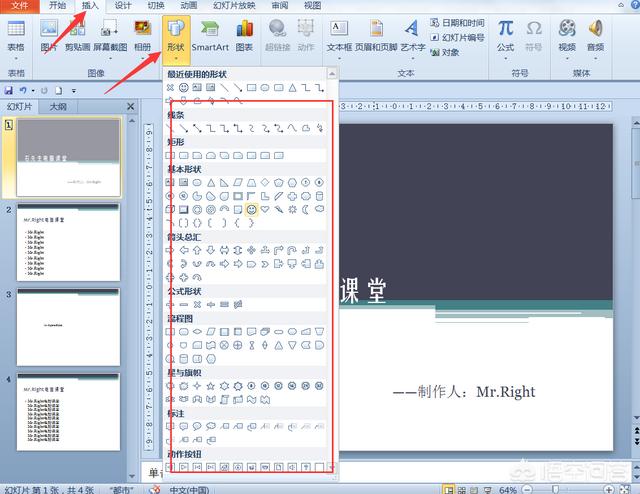Image resolution: width=640 pixels, height=494 pixels.
Task: Open customize quick access toolbar arrow
Action: pyautogui.click(x=74, y=91)
